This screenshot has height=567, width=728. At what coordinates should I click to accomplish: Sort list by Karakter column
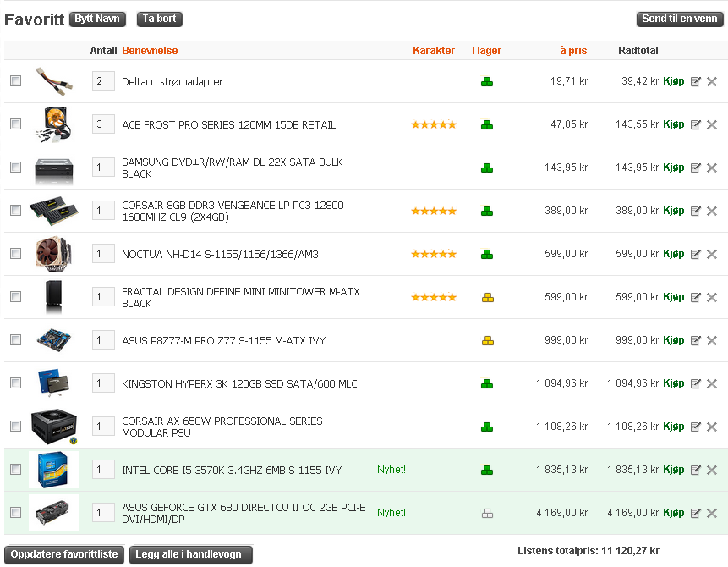click(x=434, y=51)
